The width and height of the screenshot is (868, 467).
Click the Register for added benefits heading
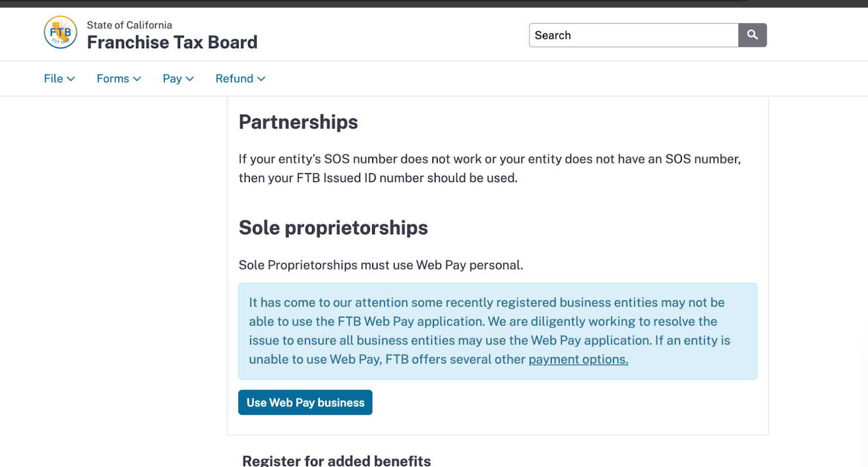pos(336,460)
